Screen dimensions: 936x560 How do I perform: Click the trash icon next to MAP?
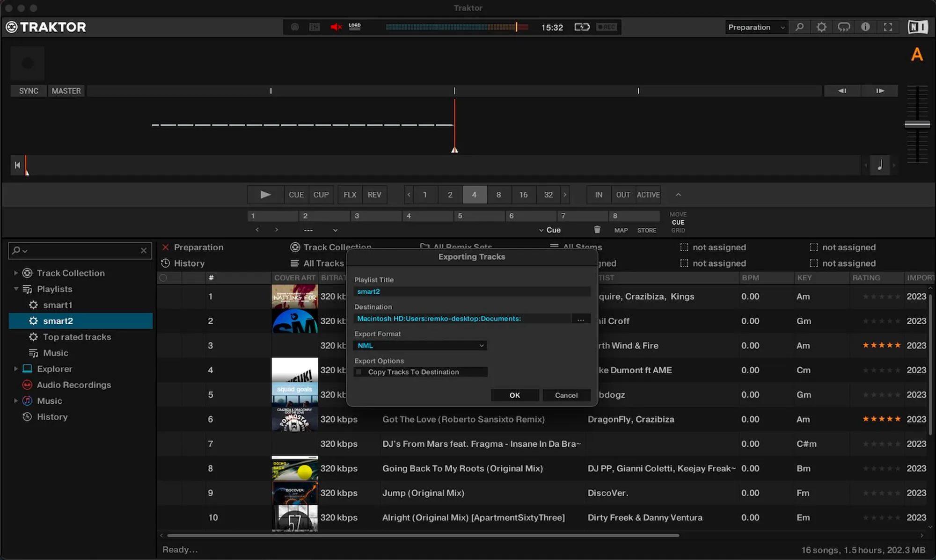click(597, 230)
